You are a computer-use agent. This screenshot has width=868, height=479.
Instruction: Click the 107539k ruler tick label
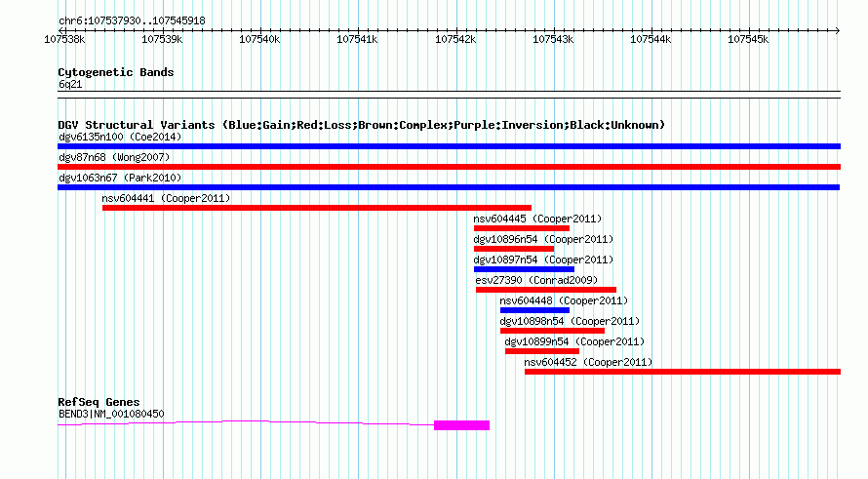[x=162, y=39]
